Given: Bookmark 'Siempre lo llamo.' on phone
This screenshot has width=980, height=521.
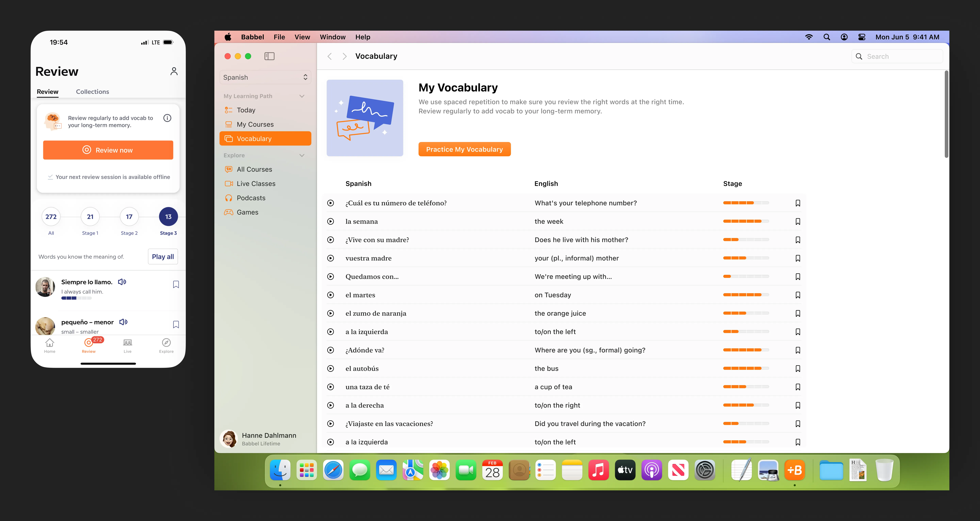Looking at the screenshot, I should point(176,285).
